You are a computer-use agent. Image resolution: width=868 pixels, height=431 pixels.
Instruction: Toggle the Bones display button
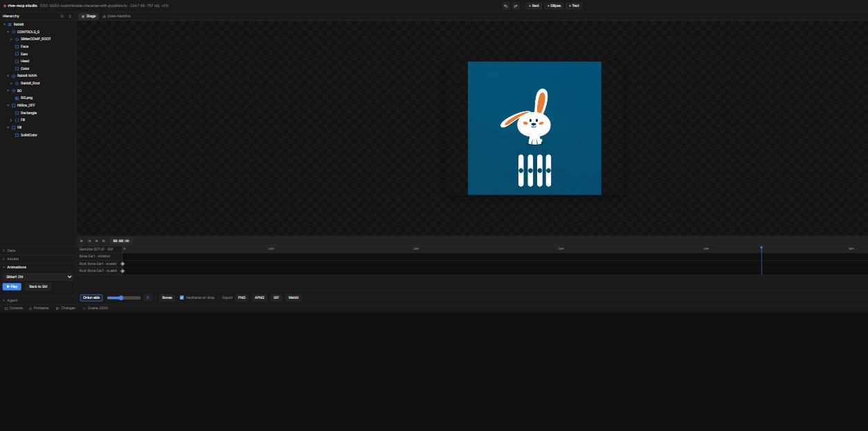tap(167, 297)
